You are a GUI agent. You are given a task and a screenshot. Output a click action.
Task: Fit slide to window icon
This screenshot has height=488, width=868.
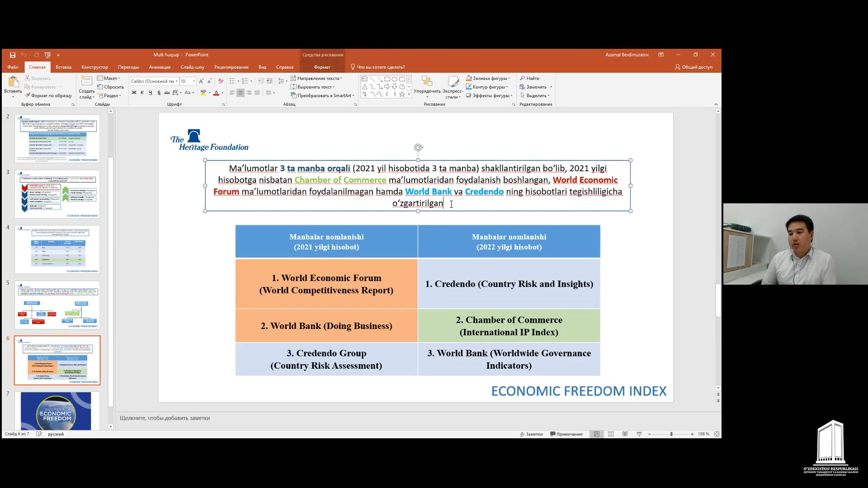717,434
